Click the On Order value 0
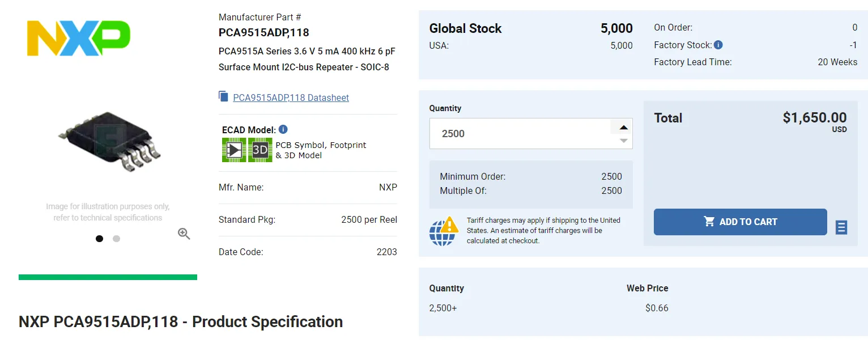868x343 pixels. [854, 27]
